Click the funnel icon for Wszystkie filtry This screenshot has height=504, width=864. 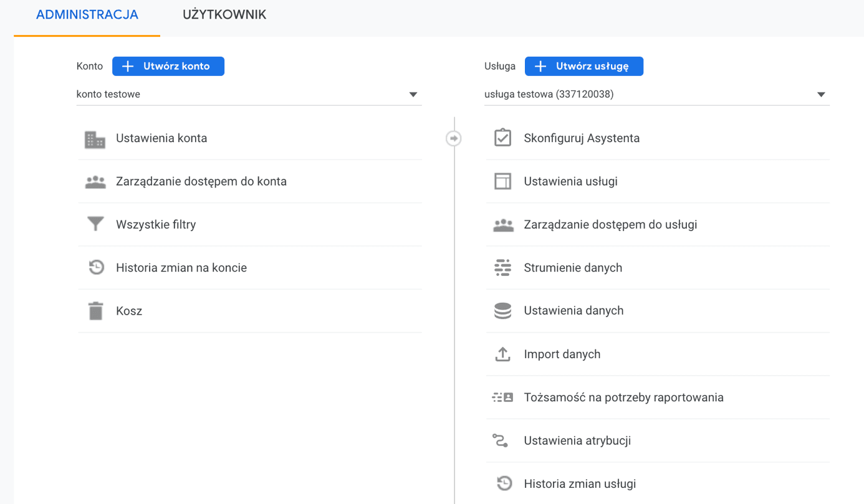(95, 224)
